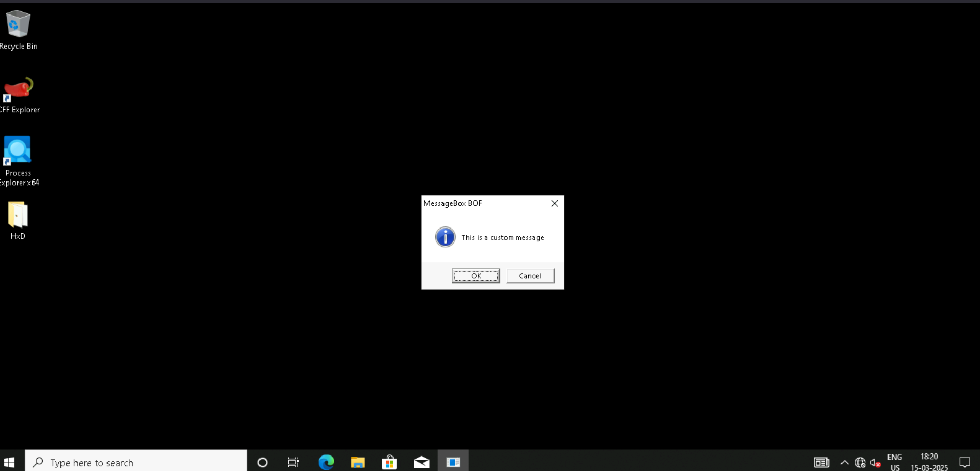Open Microsoft Store from the taskbar
980x471 pixels.
tap(389, 462)
